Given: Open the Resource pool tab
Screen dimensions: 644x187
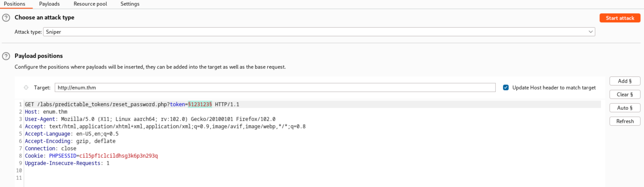Looking at the screenshot, I should tap(90, 4).
